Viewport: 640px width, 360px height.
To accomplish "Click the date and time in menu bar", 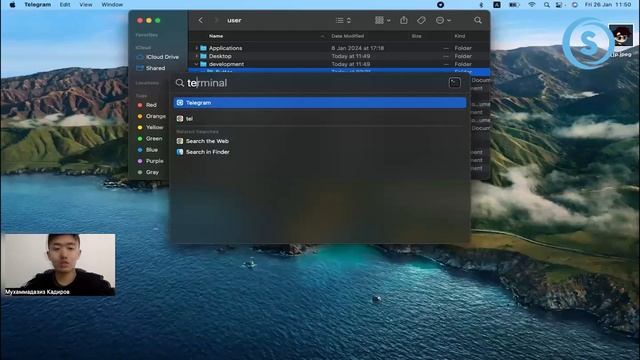I will point(608,4).
